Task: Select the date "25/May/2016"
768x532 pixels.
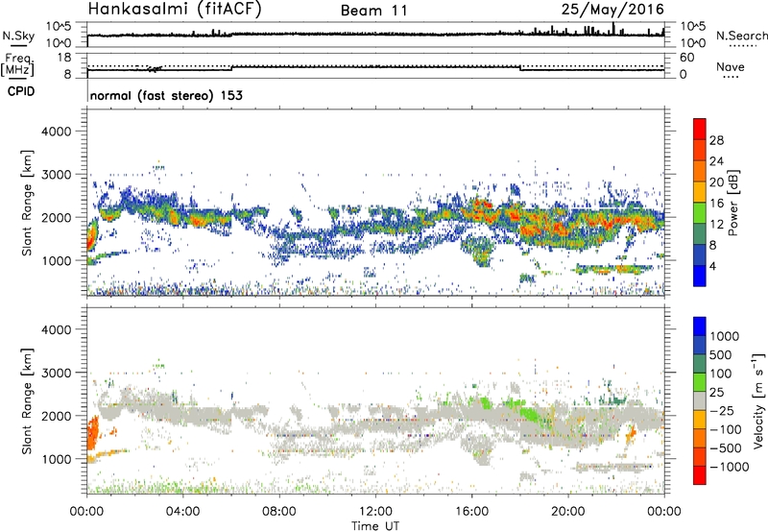Action: (x=612, y=9)
